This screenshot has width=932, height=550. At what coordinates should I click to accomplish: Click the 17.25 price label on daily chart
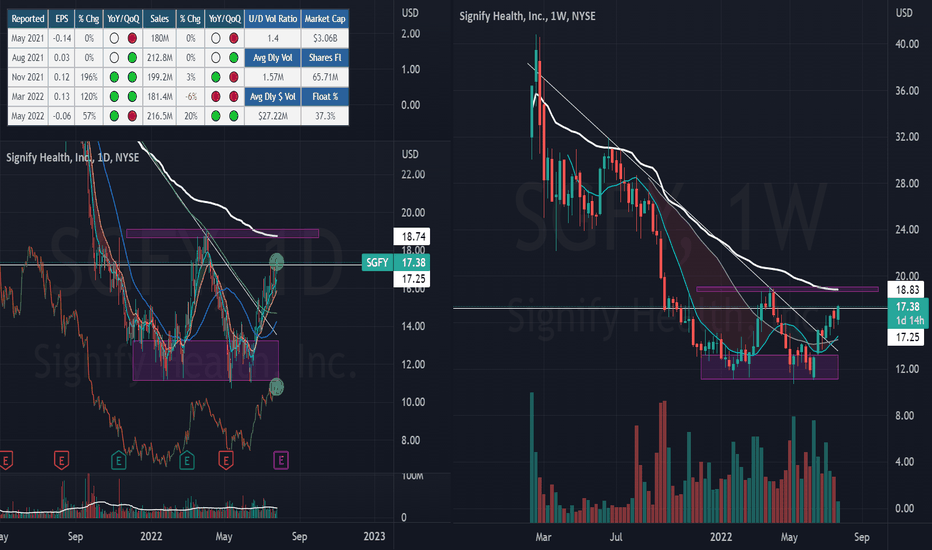pos(411,279)
